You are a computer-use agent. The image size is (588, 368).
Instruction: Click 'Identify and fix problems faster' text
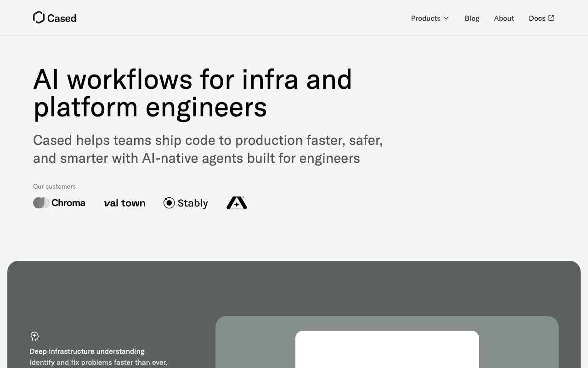[x=98, y=362]
